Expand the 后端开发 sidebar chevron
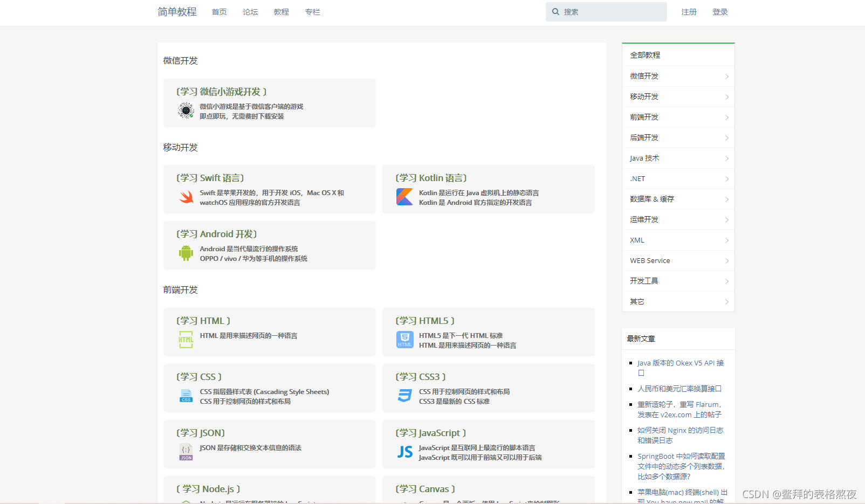This screenshot has height=504, width=865. click(727, 138)
